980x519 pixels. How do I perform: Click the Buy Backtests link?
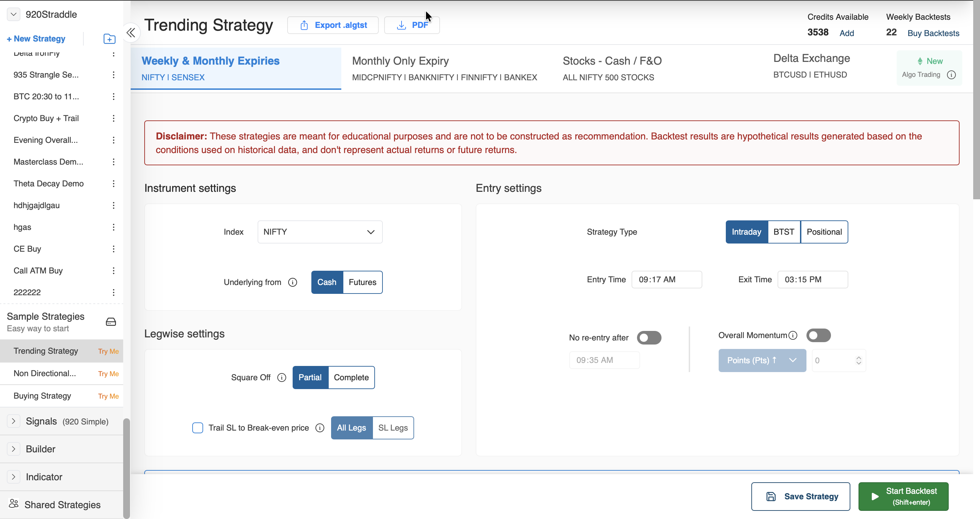933,33
